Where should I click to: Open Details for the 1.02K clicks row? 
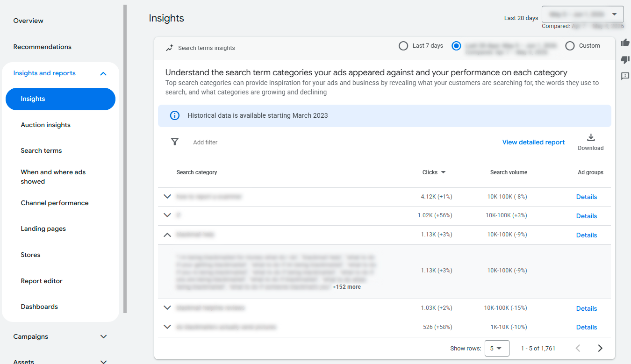point(587,216)
